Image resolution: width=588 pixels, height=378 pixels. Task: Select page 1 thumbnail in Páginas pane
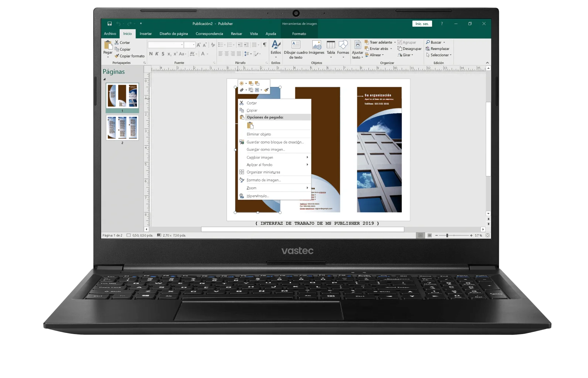coord(122,96)
